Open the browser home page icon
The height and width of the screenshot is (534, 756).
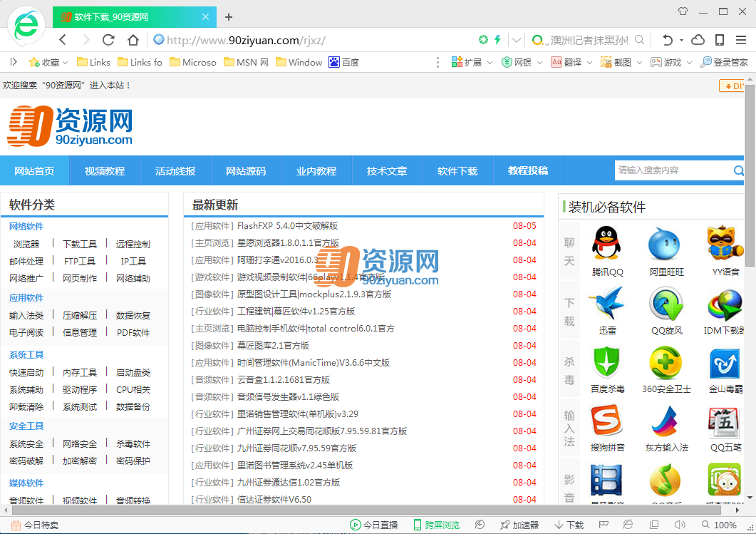pos(133,39)
